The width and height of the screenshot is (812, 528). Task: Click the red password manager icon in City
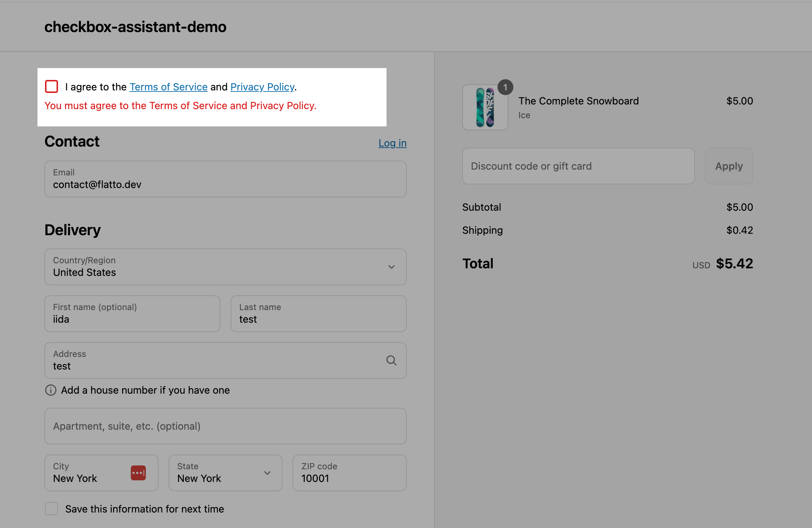point(138,473)
